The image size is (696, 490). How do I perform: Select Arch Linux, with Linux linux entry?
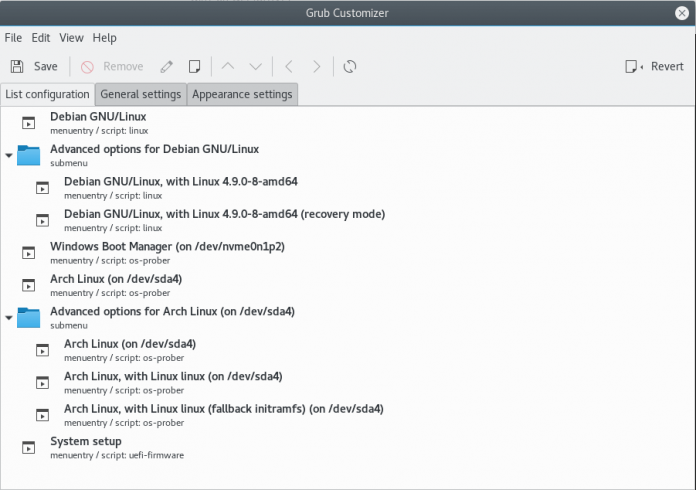tap(348, 383)
